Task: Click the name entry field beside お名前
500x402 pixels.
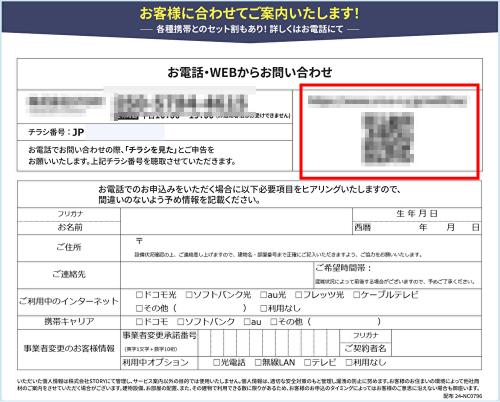Action: tap(236, 221)
